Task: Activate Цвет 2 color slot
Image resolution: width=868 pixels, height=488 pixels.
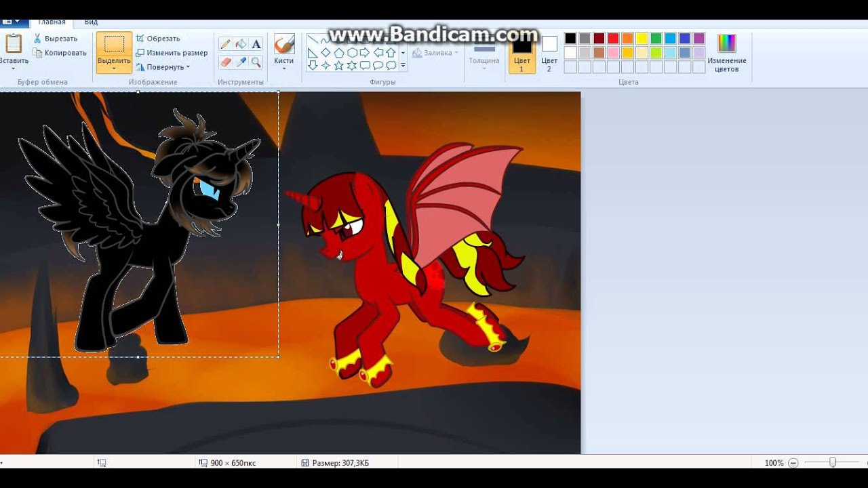Action: 549,54
